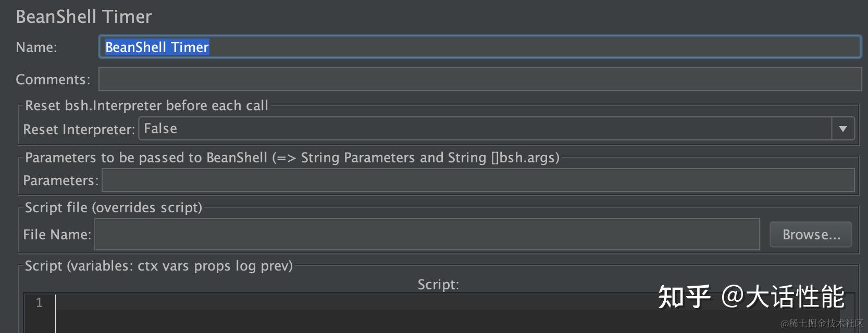Click the "Parameters:" label
Image resolution: width=868 pixels, height=333 pixels.
[60, 181]
